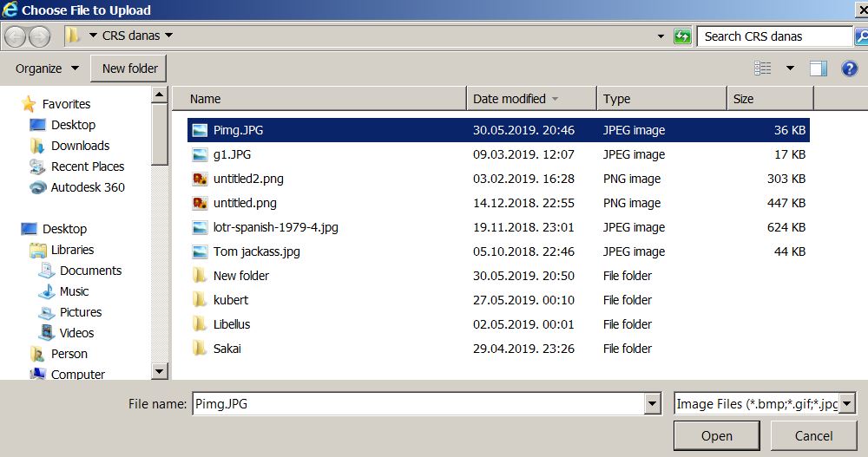This screenshot has height=457, width=868.
Task: Click the Videos library icon
Action: [x=47, y=332]
